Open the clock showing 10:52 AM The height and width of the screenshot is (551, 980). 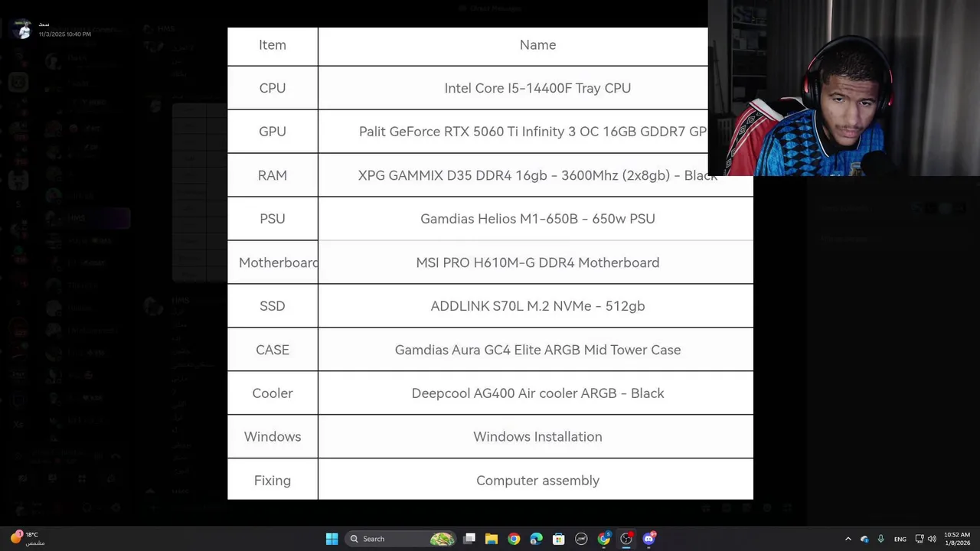pyautogui.click(x=957, y=539)
